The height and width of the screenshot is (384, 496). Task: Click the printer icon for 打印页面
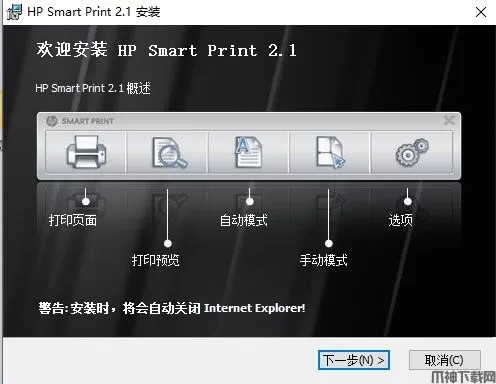point(86,152)
